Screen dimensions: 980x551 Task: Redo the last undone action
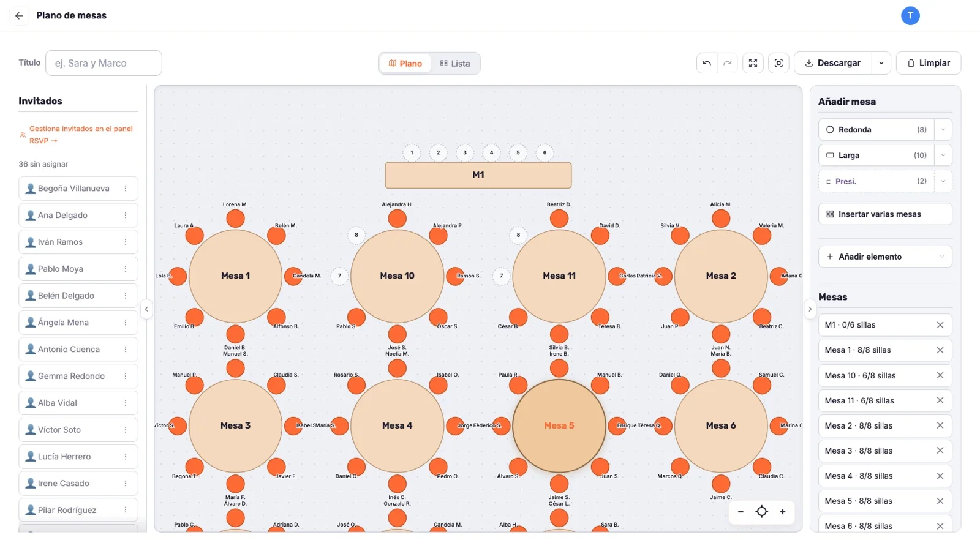[x=728, y=63]
